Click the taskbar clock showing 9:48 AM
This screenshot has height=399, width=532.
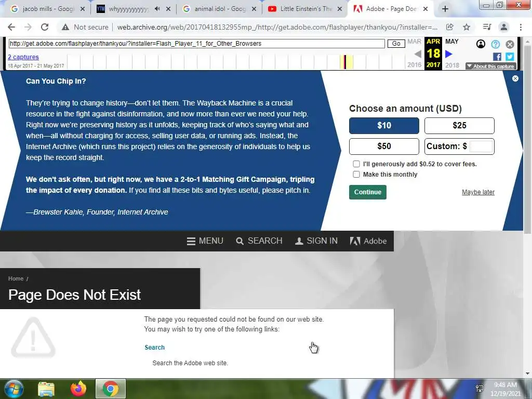pyautogui.click(x=505, y=389)
